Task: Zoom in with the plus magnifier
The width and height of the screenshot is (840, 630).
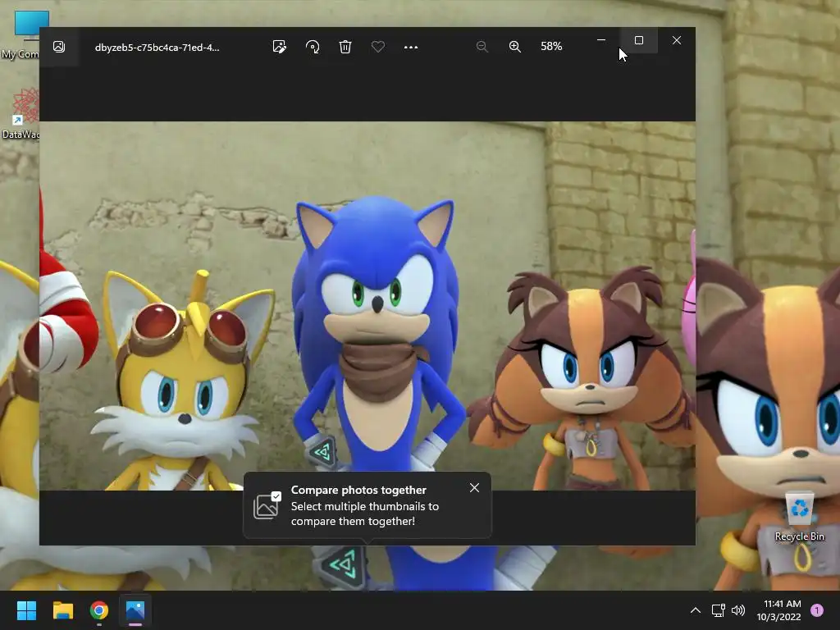Action: [515, 47]
